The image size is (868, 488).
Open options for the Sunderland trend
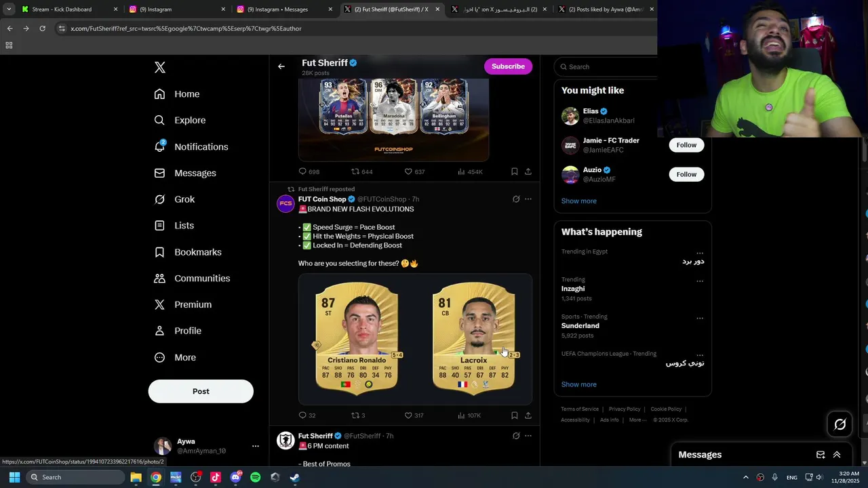pyautogui.click(x=700, y=318)
